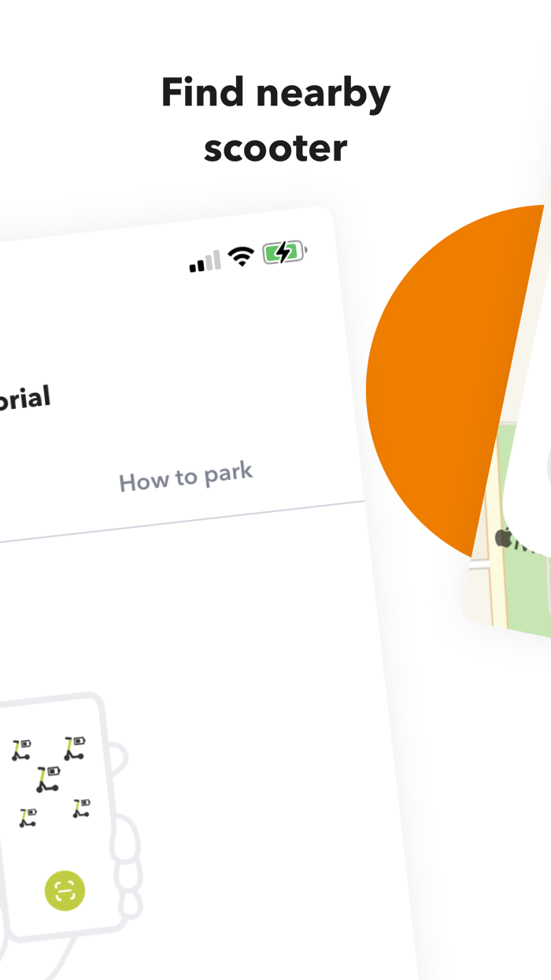Switch to the How to park tab
The height and width of the screenshot is (980, 551).
coord(186,477)
